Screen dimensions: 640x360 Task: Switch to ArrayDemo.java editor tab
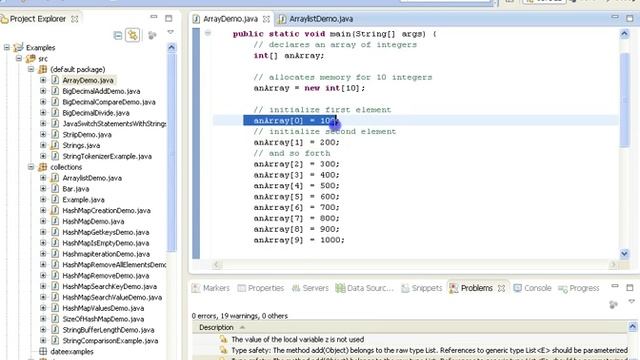[230, 19]
